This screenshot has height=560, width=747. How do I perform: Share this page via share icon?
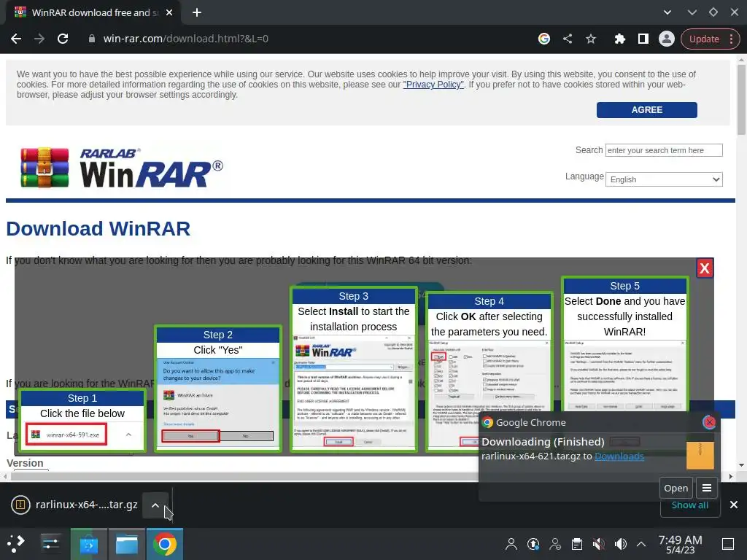point(568,39)
